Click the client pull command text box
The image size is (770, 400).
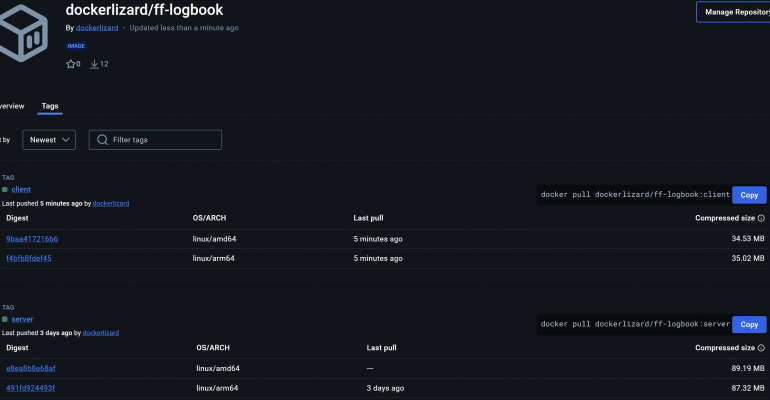pyautogui.click(x=634, y=195)
